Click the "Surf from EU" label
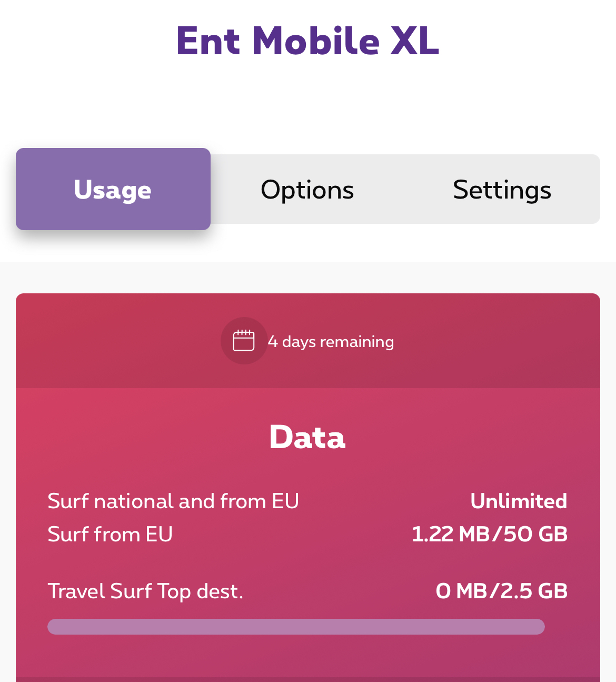This screenshot has width=616, height=682. pyautogui.click(x=110, y=535)
